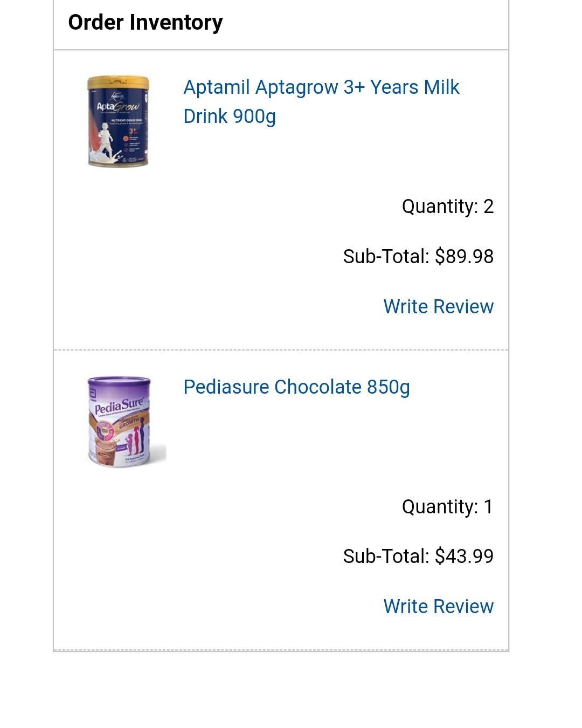Select the Aptamil Aptagrow tin thumbnail
This screenshot has height=728, width=582.
coord(118,121)
